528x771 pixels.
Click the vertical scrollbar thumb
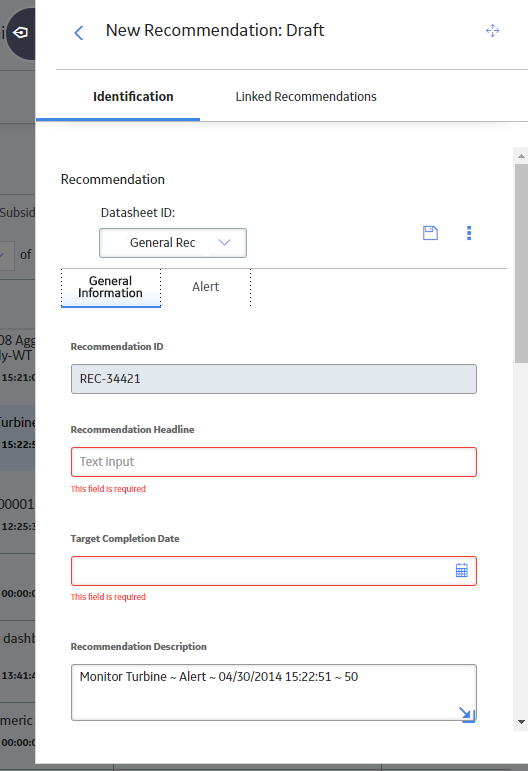(521, 263)
